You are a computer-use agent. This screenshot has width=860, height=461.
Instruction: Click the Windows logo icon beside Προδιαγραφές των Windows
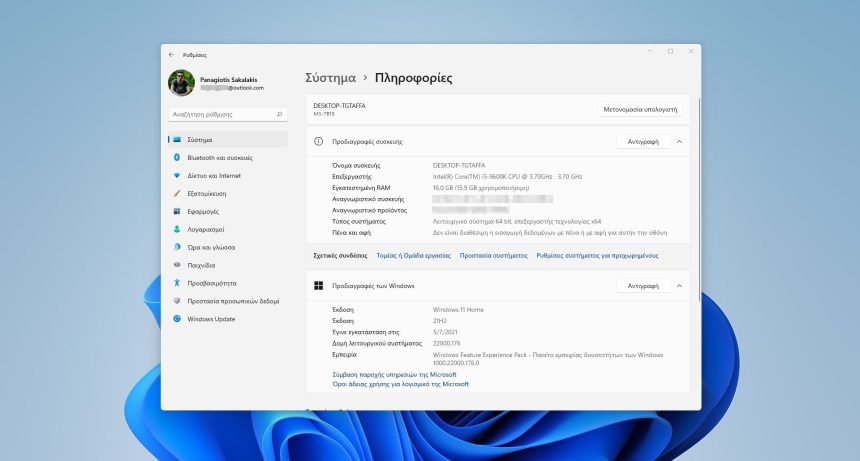[x=318, y=286]
